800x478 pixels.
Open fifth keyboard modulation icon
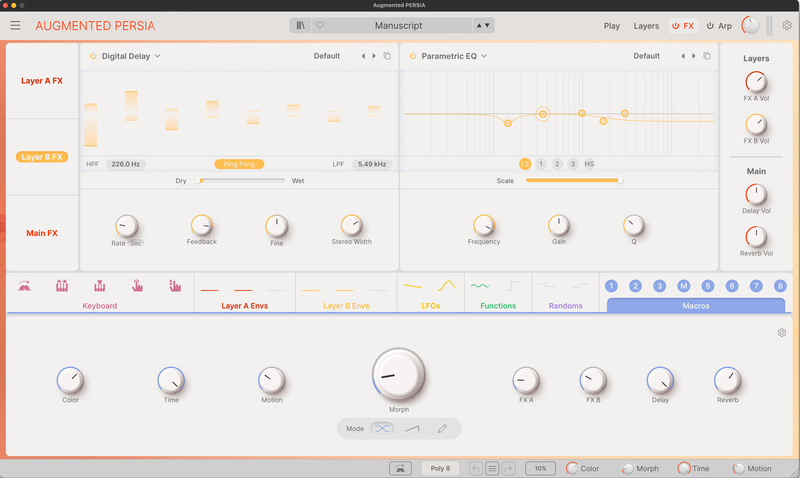(x=175, y=286)
